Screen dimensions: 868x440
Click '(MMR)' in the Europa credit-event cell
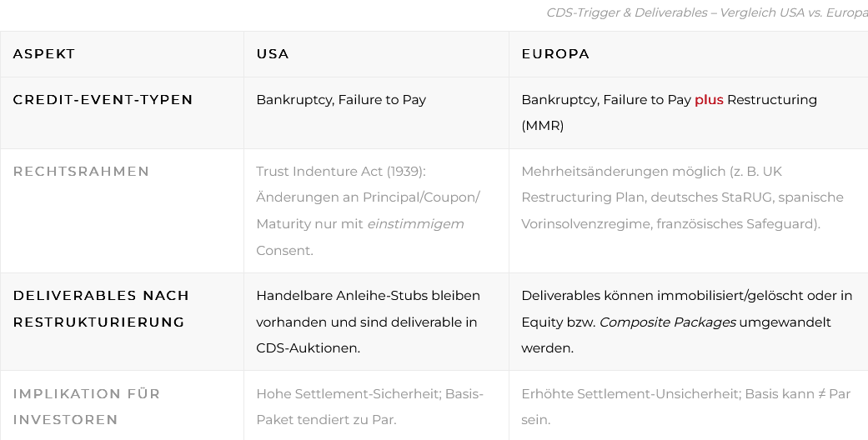pyautogui.click(x=543, y=126)
